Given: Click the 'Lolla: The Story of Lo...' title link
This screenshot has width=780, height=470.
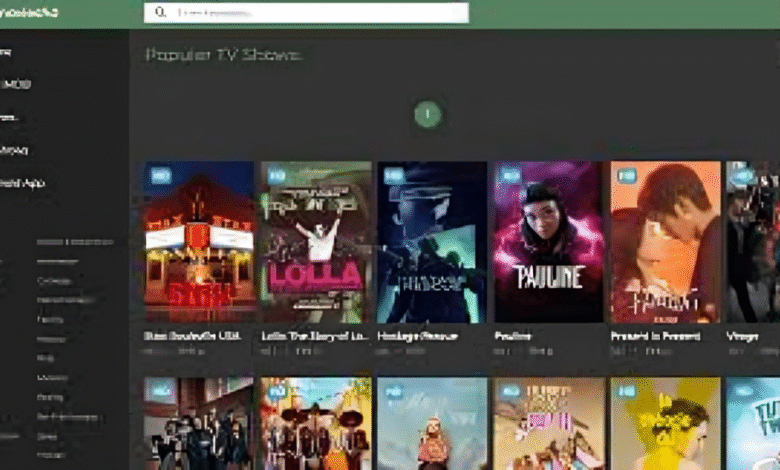Looking at the screenshot, I should pos(315,336).
